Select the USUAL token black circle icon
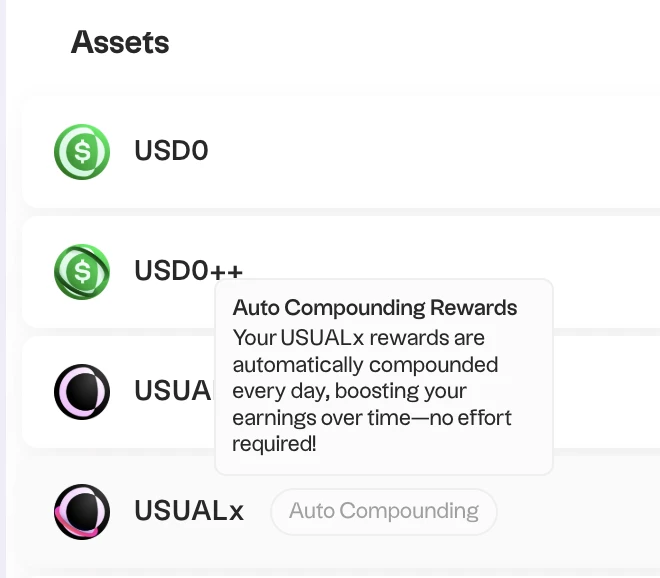 [82, 391]
